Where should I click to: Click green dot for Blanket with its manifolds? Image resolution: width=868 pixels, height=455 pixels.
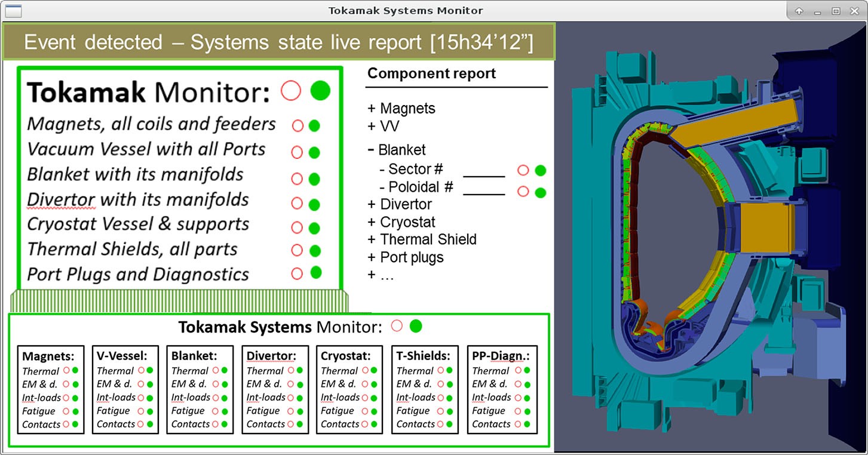click(314, 179)
